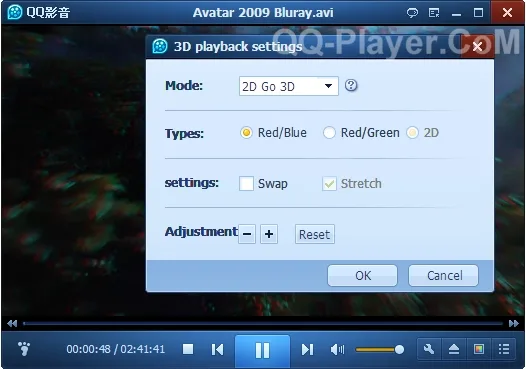Click the plus Adjustment button

(269, 234)
